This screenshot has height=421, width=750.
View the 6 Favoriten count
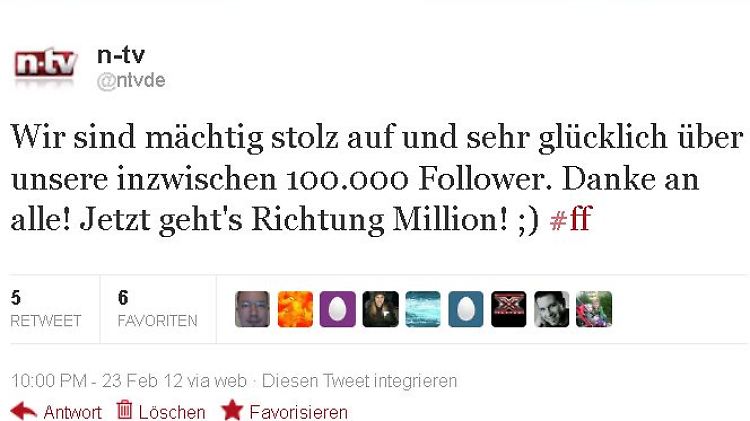click(157, 309)
